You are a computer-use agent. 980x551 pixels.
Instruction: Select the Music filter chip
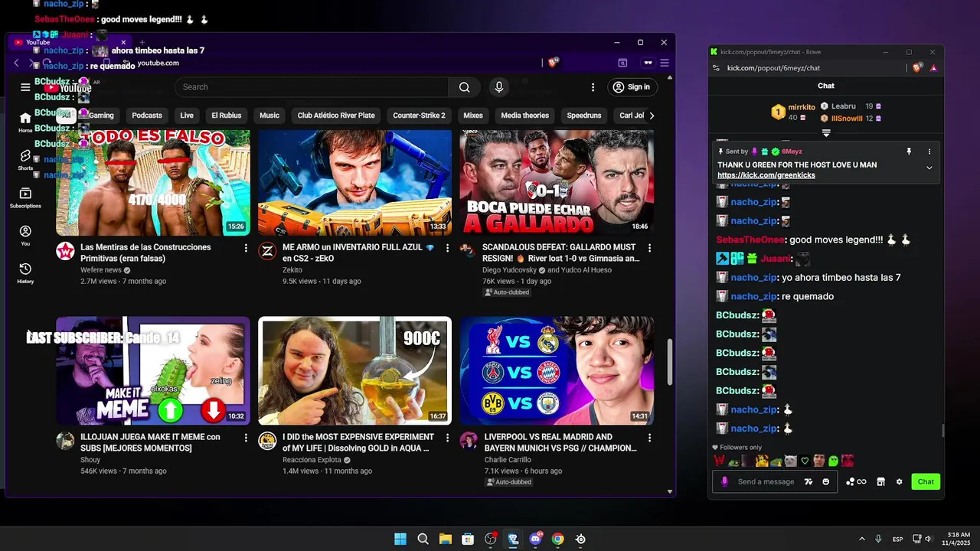pyautogui.click(x=269, y=116)
